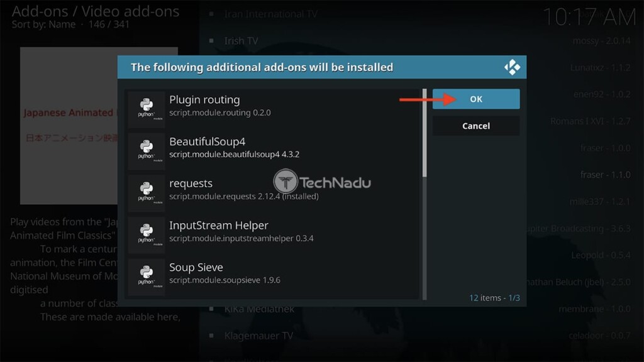The image size is (644, 362).
Task: Click script.module.soupsieve 1.9.6 text
Action: point(225,280)
